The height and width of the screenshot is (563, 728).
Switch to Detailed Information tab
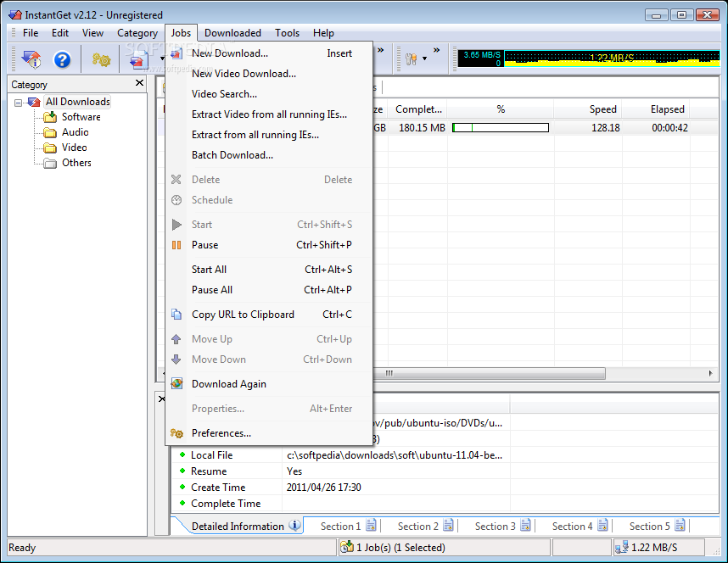pyautogui.click(x=240, y=526)
